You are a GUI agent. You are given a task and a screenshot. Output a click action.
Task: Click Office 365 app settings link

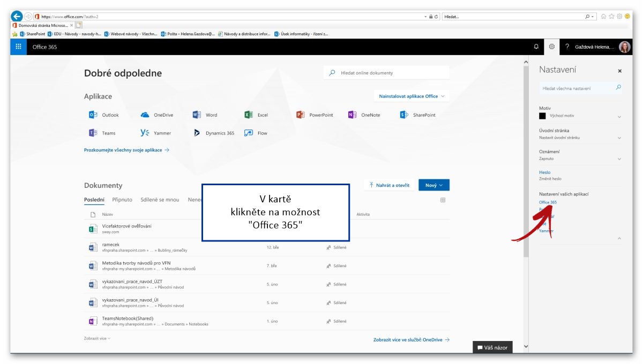pyautogui.click(x=548, y=202)
